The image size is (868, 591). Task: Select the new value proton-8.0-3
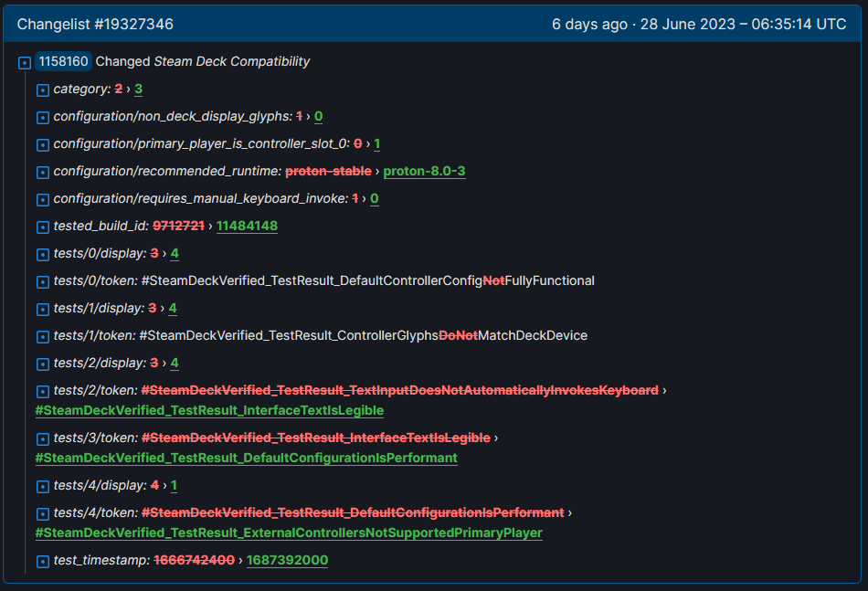click(424, 171)
